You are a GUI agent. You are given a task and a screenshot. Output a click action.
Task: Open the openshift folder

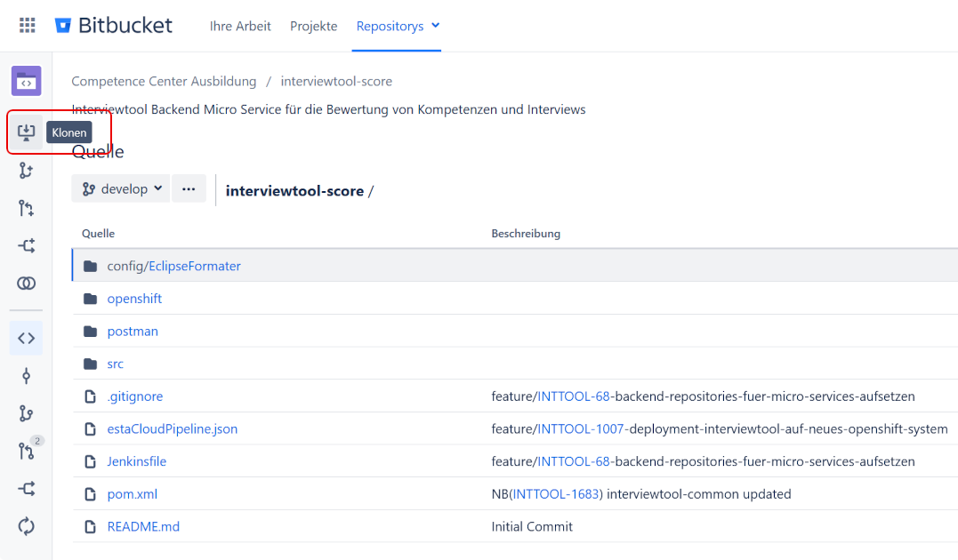pyautogui.click(x=134, y=299)
